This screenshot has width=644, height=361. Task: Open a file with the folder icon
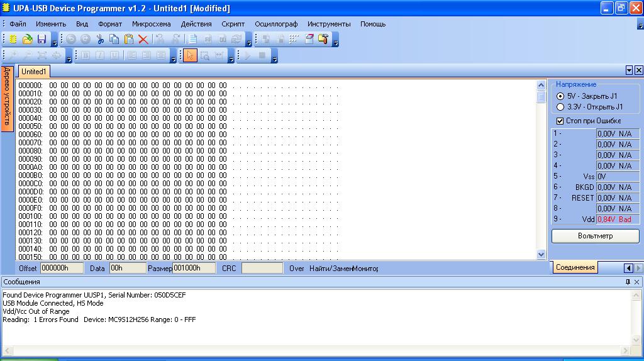point(27,39)
